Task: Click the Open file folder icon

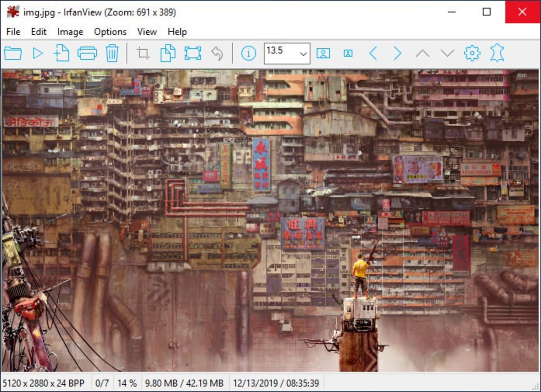Action: pyautogui.click(x=13, y=53)
